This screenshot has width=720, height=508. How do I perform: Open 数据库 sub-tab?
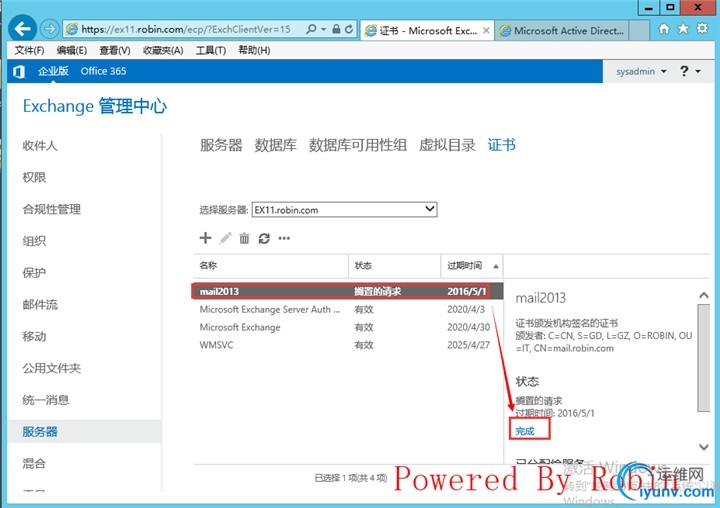point(276,145)
